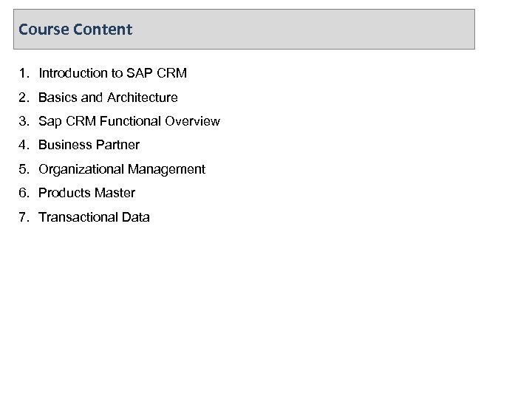Click list number 1 before Introduction
The image size is (532, 399).
point(24,73)
